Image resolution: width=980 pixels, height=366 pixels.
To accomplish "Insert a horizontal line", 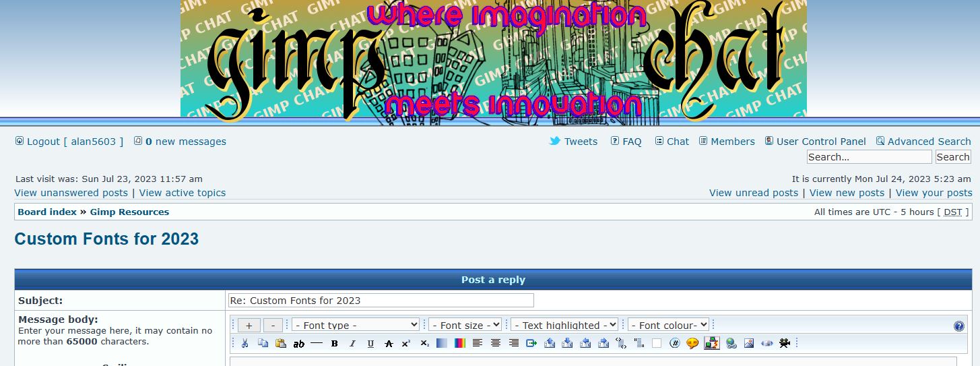I will 317,343.
